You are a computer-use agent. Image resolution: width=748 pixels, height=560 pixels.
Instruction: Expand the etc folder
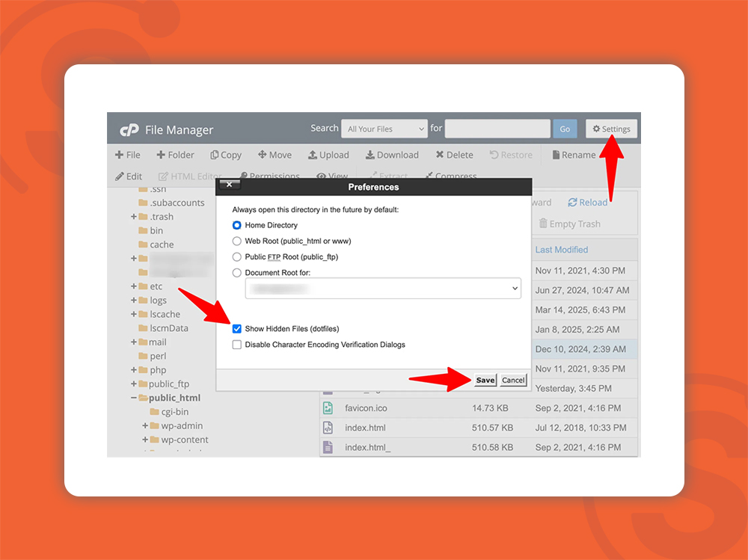pos(134,286)
